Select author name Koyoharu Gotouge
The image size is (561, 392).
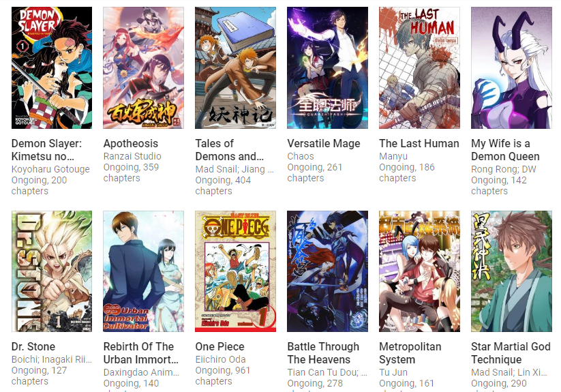click(x=50, y=169)
